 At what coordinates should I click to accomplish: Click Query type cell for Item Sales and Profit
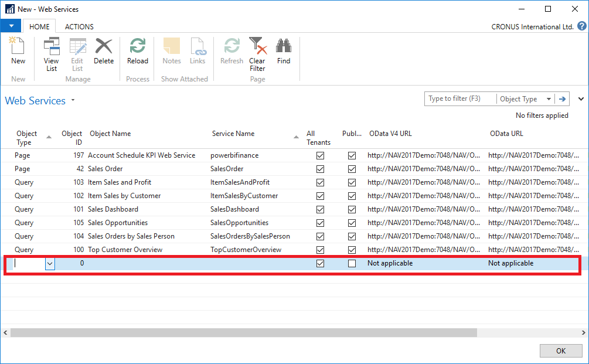tap(24, 182)
